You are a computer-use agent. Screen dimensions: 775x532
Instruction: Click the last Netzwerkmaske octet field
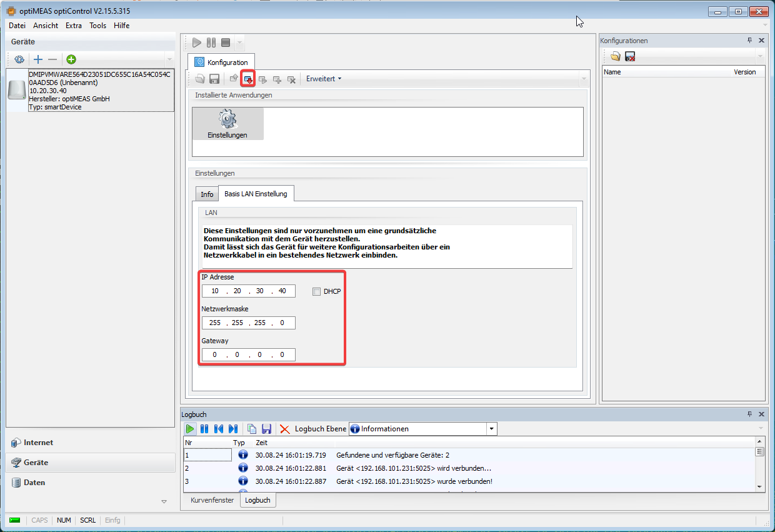pos(282,323)
